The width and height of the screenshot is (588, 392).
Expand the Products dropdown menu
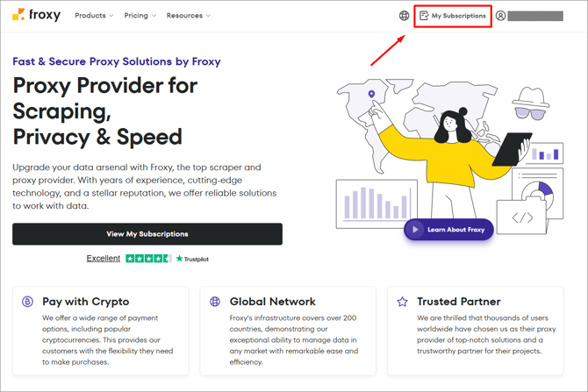click(x=94, y=16)
